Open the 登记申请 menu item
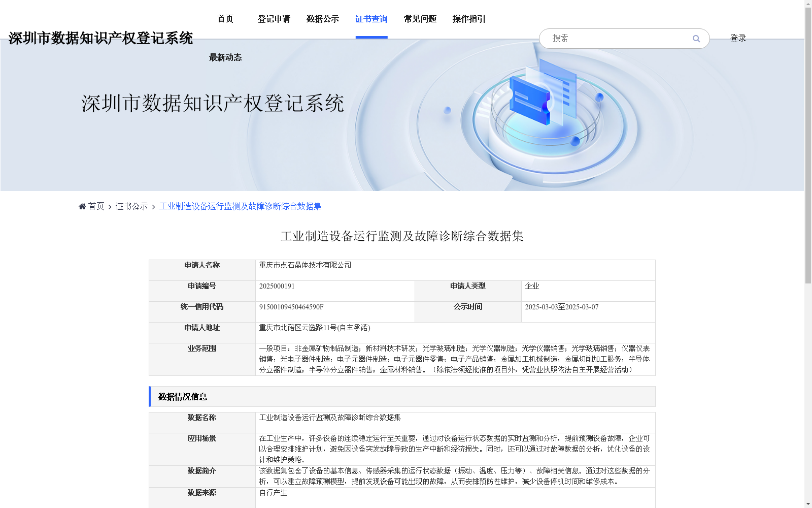The width and height of the screenshot is (812, 508). coord(274,19)
